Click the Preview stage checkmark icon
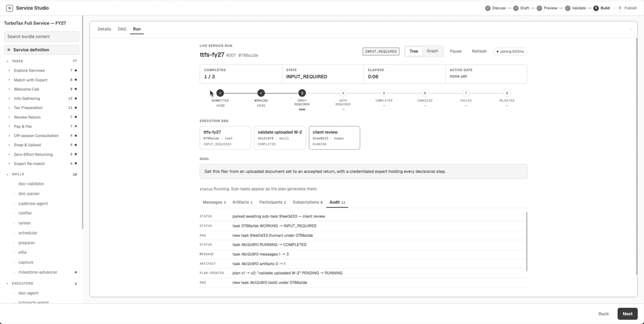This screenshot has height=324, width=644. (539, 8)
